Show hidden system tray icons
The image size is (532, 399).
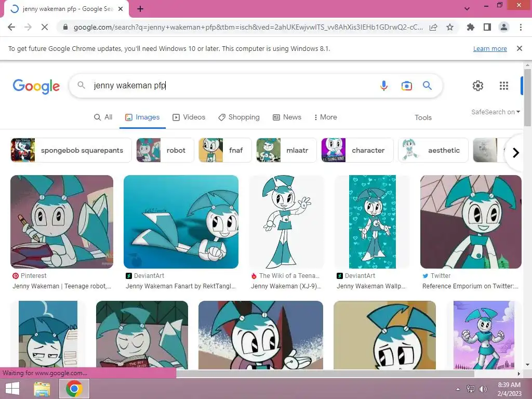coord(458,389)
